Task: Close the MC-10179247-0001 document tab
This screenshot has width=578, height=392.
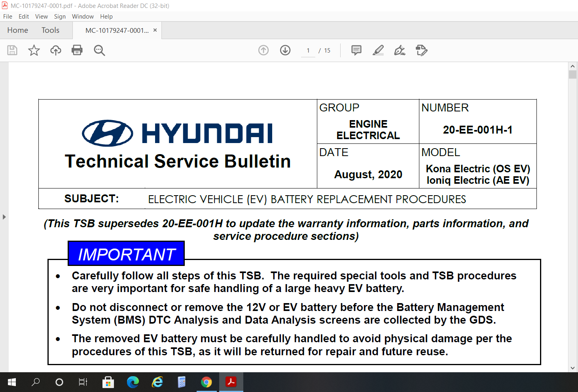Action: pyautogui.click(x=155, y=30)
